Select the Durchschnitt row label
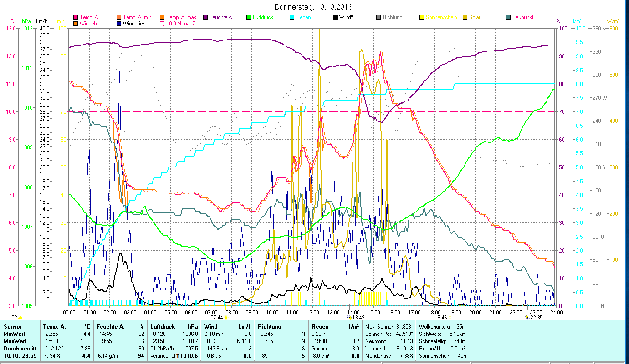 click(x=19, y=349)
